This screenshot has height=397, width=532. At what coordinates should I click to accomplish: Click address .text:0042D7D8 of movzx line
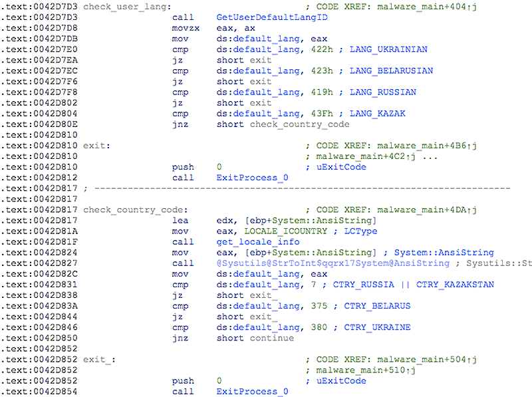39,28
